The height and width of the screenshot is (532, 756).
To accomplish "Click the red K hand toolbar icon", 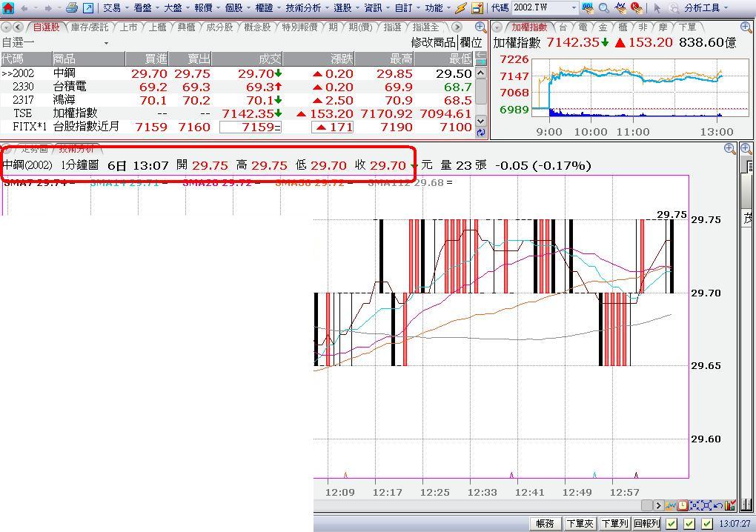I will pos(637,7).
